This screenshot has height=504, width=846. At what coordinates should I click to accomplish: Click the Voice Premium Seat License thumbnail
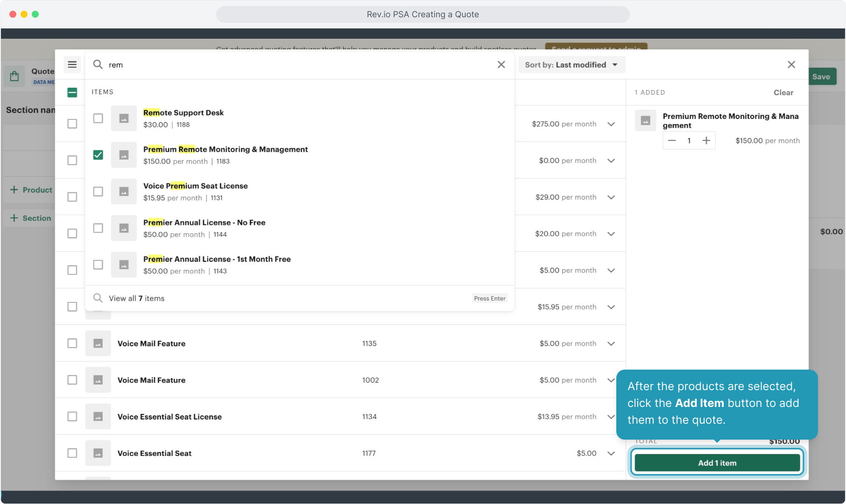click(x=124, y=191)
